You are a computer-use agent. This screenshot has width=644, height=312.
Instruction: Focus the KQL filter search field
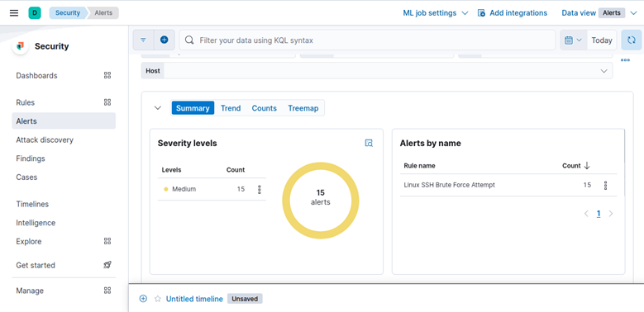tap(367, 40)
